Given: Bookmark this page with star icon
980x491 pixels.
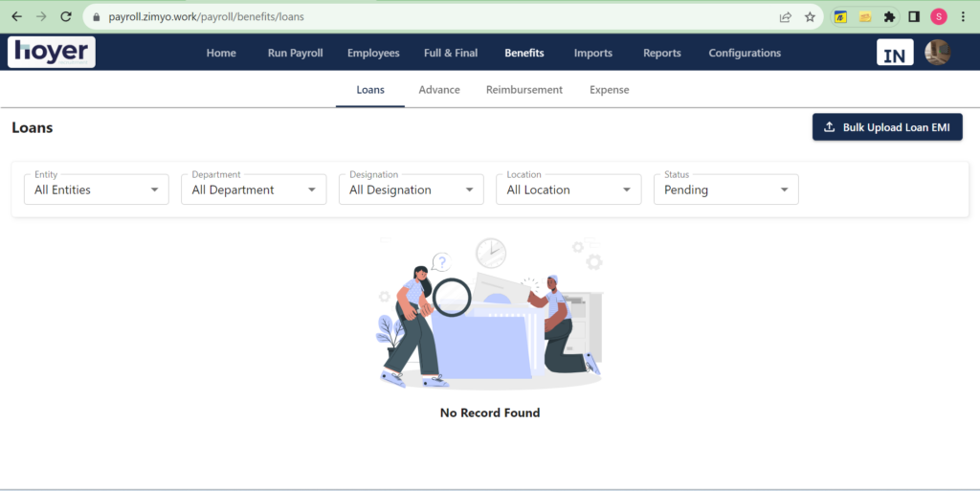Looking at the screenshot, I should [810, 17].
